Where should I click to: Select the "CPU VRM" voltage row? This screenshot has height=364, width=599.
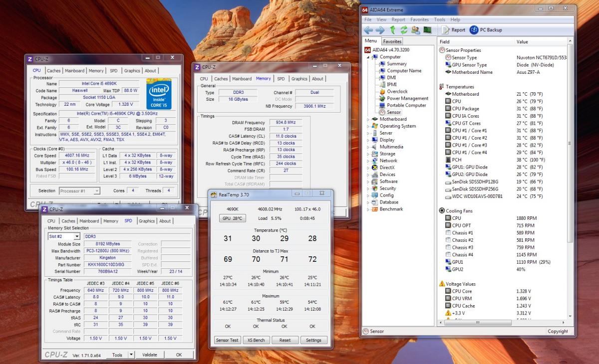(x=506, y=298)
